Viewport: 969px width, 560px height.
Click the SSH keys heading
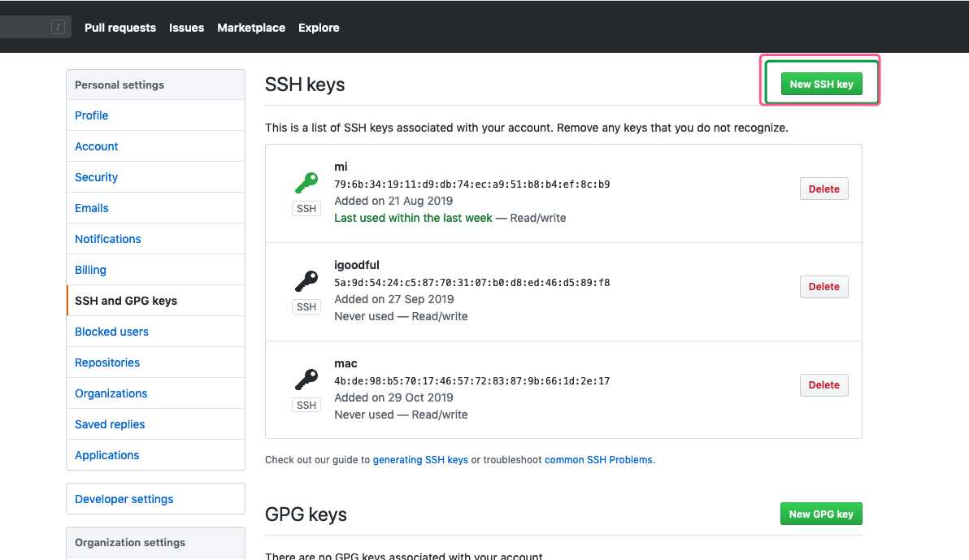[305, 85]
